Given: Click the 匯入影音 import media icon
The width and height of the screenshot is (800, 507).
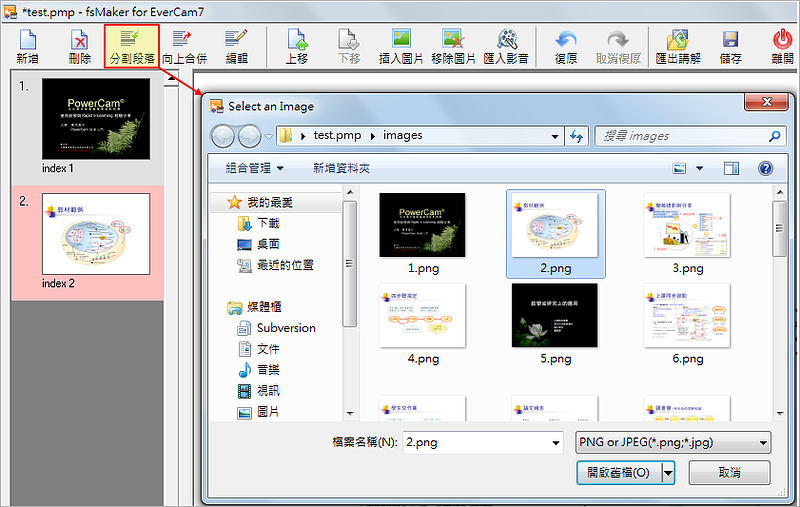Looking at the screenshot, I should (506, 45).
